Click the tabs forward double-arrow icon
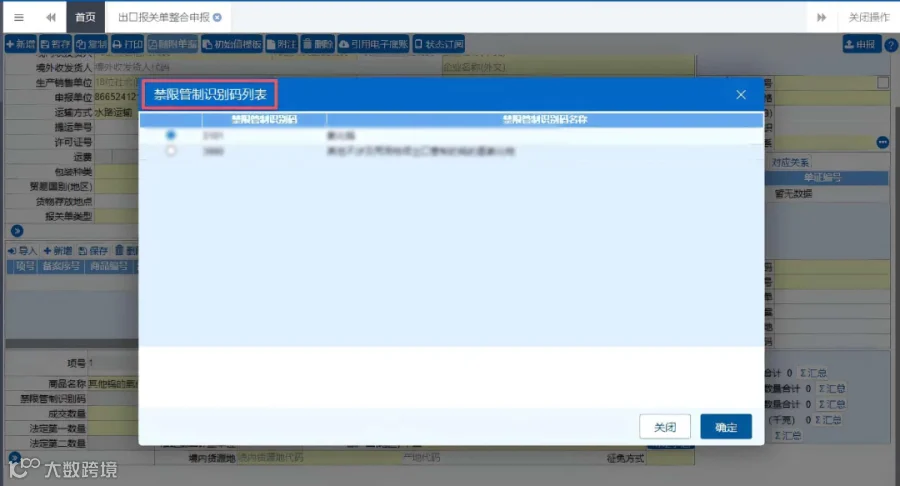Image resolution: width=900 pixels, height=486 pixels. pyautogui.click(x=821, y=17)
